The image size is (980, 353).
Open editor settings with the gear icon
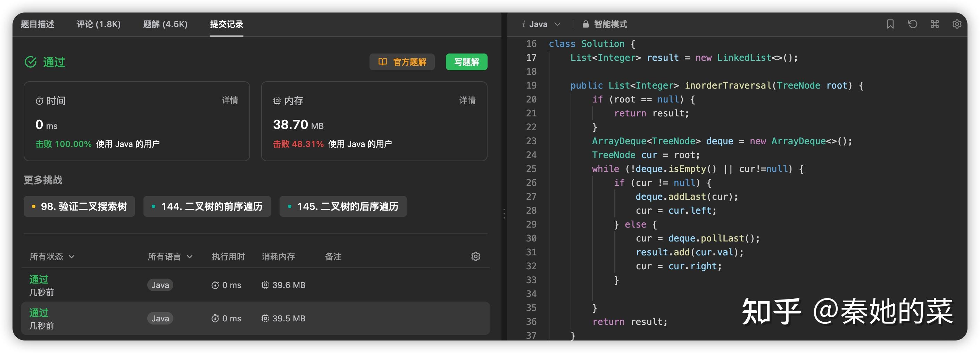click(957, 24)
